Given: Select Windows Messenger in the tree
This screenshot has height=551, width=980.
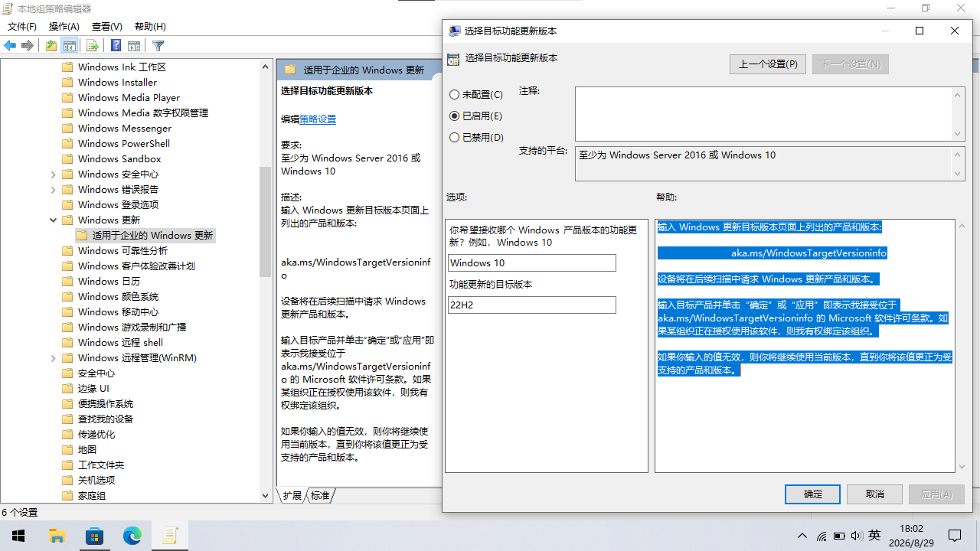Looking at the screenshot, I should [124, 128].
